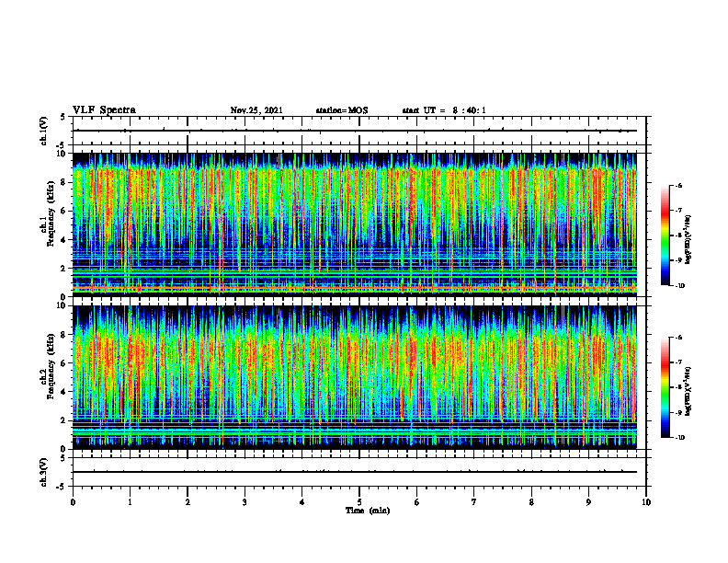Click the '5' tick of ch.1(V) axis

(63, 117)
